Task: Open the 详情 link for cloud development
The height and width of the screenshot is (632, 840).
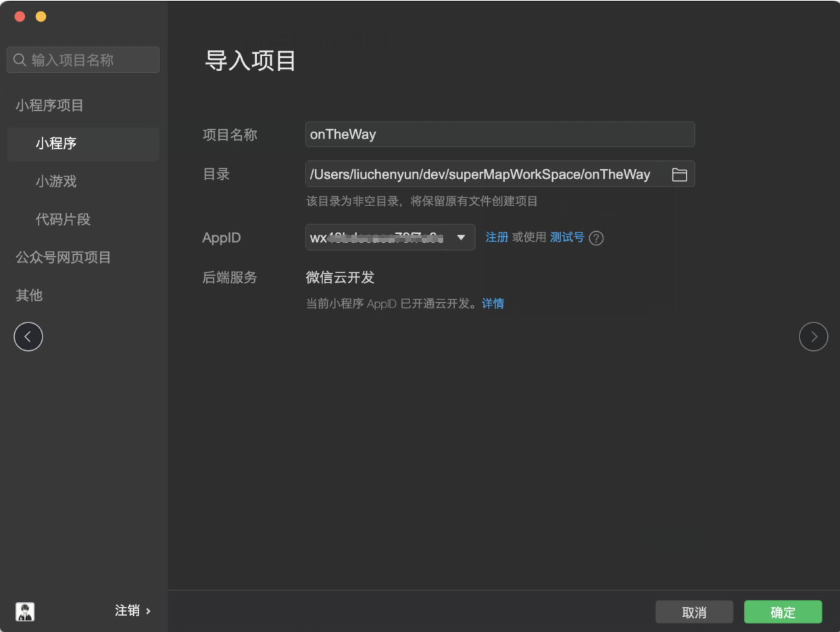Action: [493, 303]
